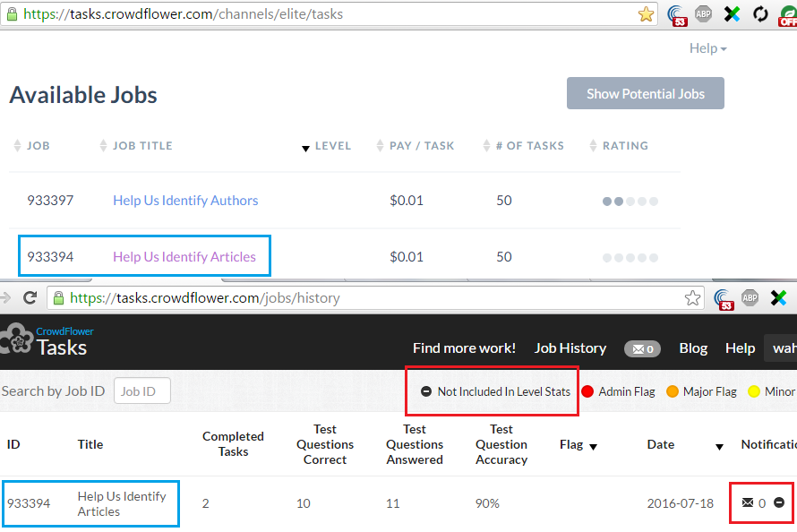Click the yellow Minor flag dot
The image size is (797, 532).
point(754,391)
